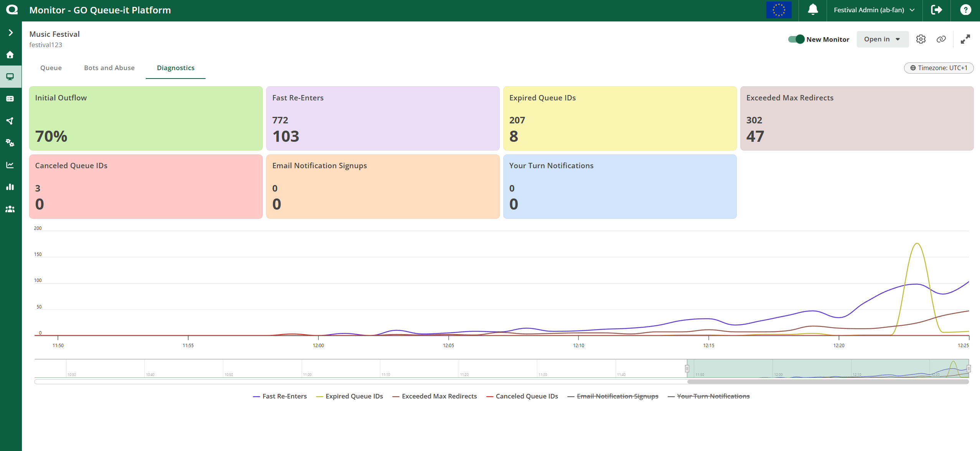Screen dimensions: 980x451
Task: Open the help icon in the top bar
Action: [x=966, y=10]
